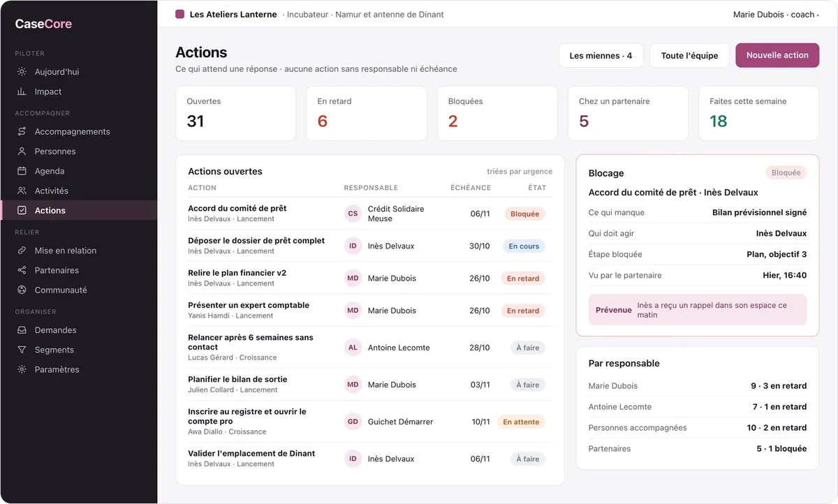Click the Personnes user icon
The image size is (838, 504).
tap(22, 151)
